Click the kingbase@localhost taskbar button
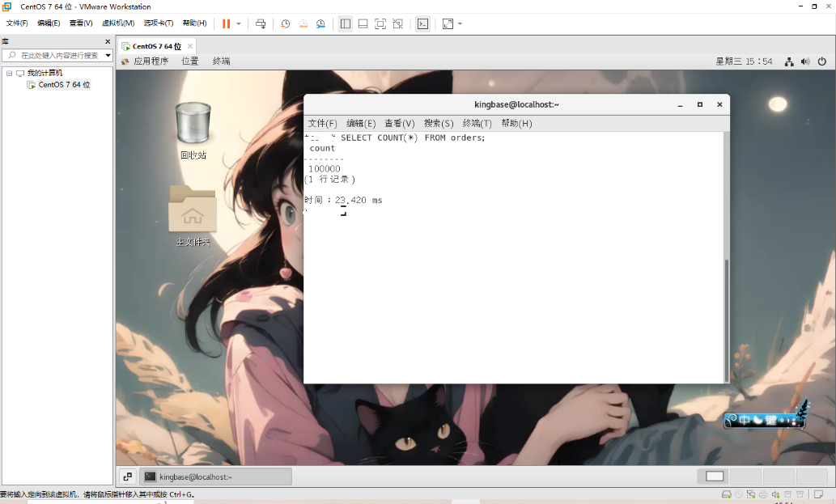The height and width of the screenshot is (504, 836). click(x=216, y=476)
